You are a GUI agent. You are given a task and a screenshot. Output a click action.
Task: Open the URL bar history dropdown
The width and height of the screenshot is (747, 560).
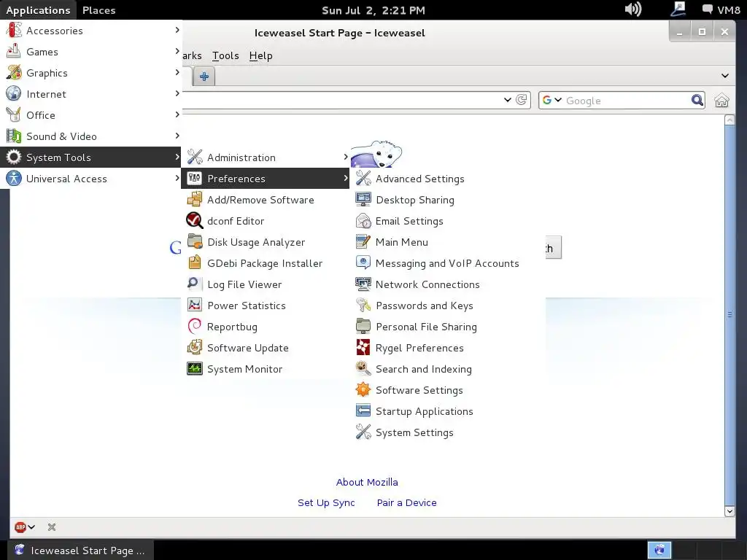(x=508, y=100)
